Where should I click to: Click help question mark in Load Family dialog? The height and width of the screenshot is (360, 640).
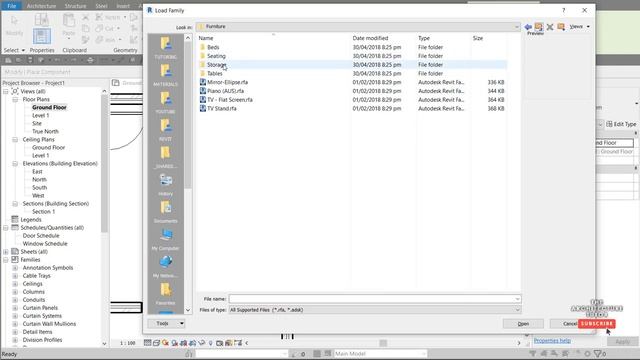[564, 10]
